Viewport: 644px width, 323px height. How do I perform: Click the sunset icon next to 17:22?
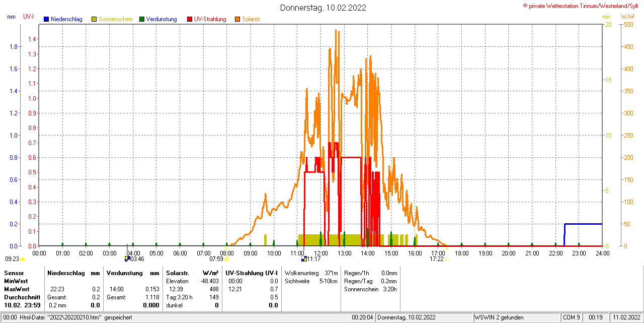click(x=447, y=259)
